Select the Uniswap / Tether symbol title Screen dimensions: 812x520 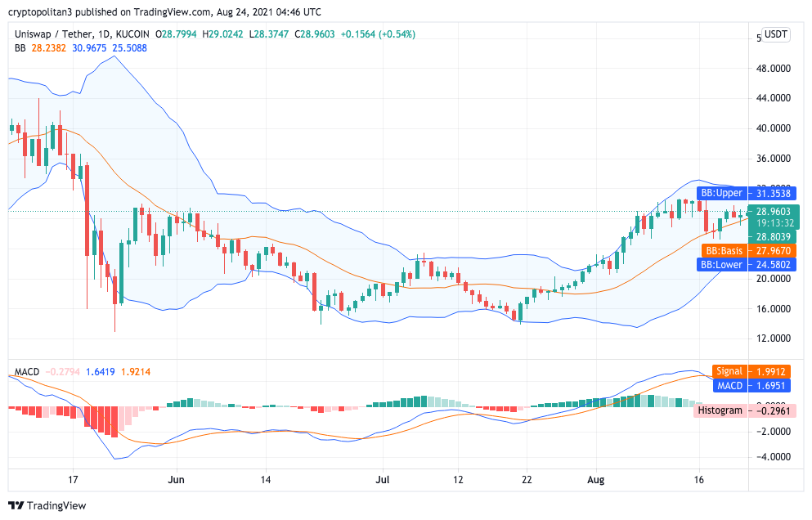pos(53,34)
